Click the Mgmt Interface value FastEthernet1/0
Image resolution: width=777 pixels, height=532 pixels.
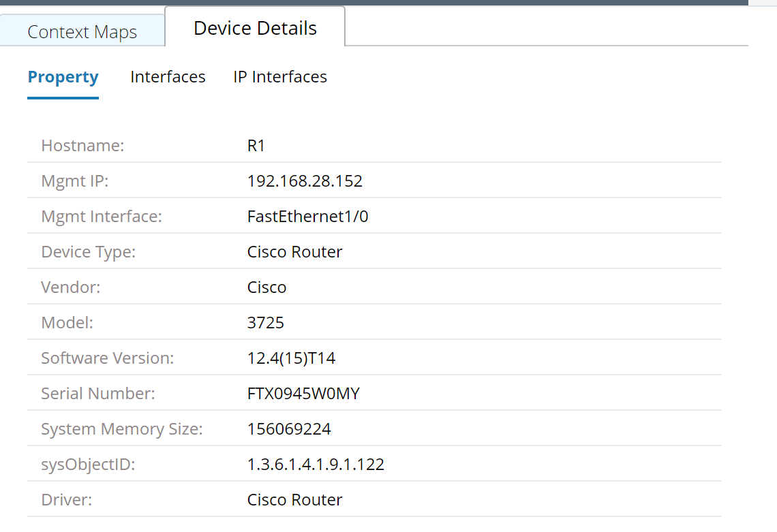307,216
